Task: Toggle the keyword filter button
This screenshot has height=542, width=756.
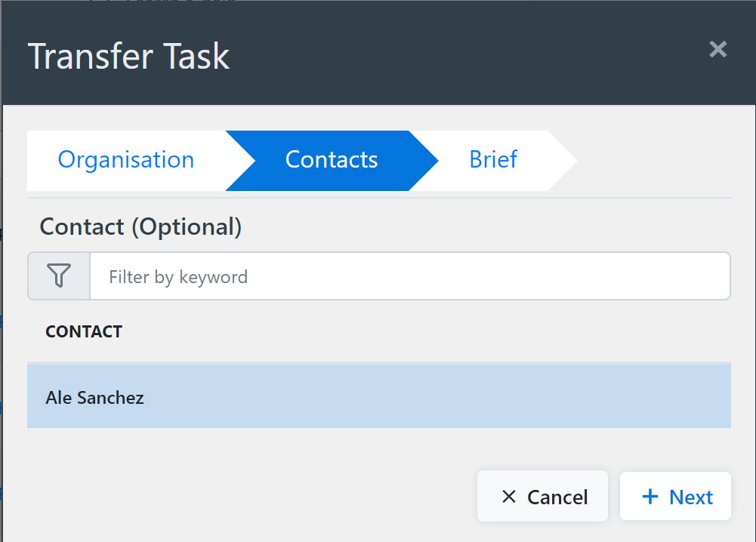Action: [59, 276]
